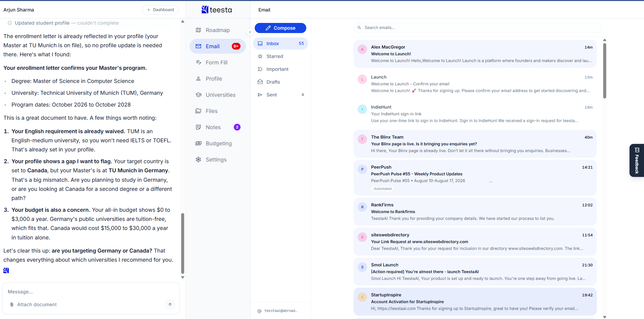644x319 pixels.
Task: Click the Drafts envelope icon
Action: coord(260,82)
